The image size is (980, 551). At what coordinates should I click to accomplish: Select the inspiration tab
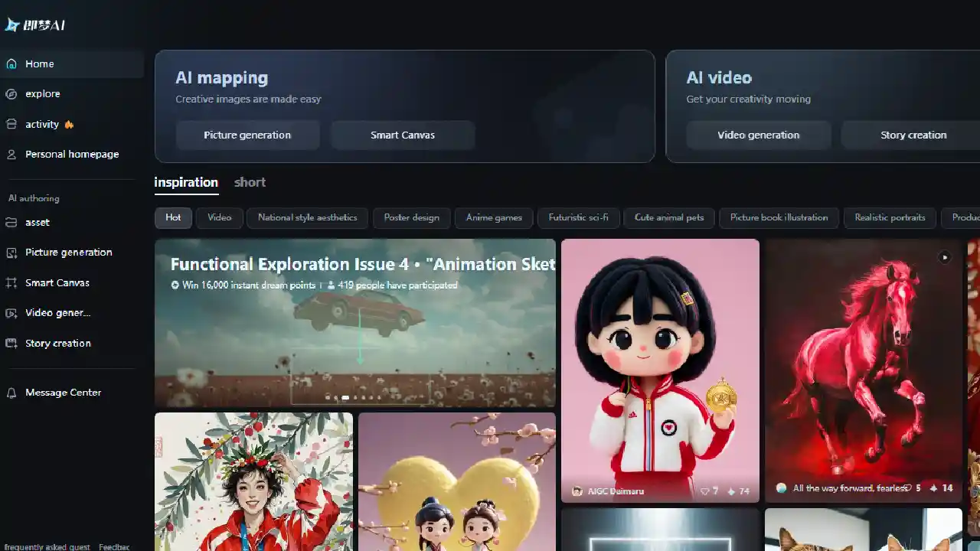click(x=186, y=182)
